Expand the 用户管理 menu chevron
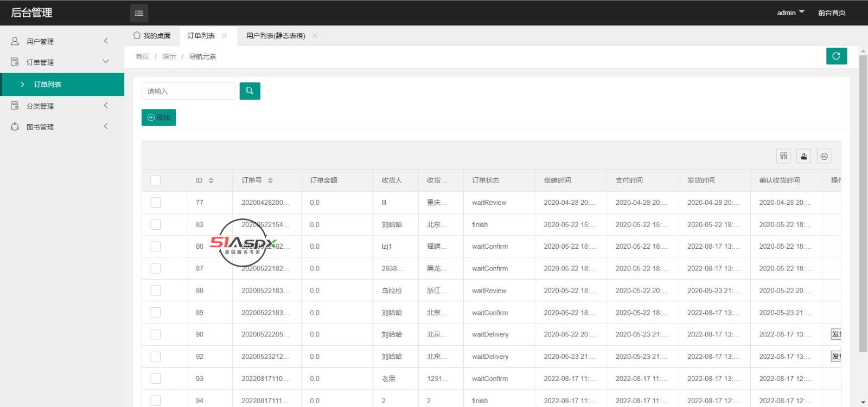 click(106, 41)
